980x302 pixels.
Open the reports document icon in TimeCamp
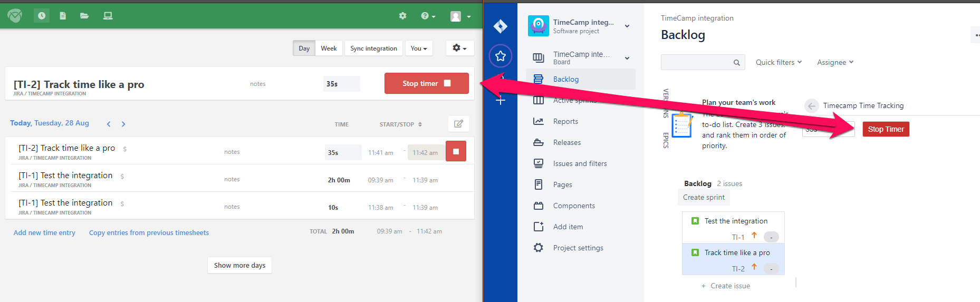tap(63, 16)
